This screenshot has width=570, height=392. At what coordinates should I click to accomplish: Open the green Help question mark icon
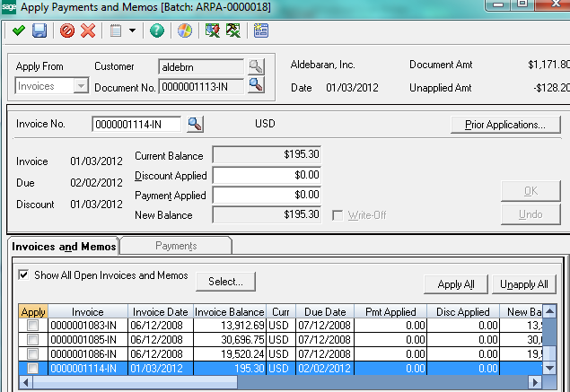coord(157,30)
